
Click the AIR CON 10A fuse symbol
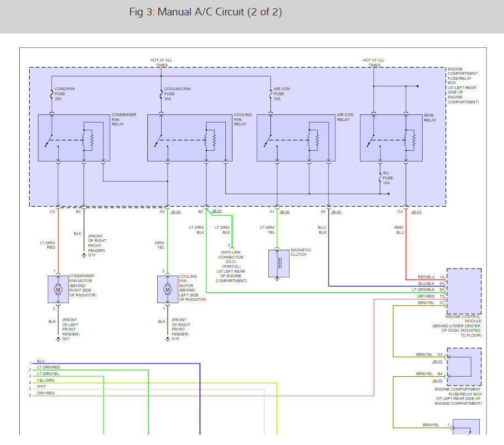[x=270, y=94]
